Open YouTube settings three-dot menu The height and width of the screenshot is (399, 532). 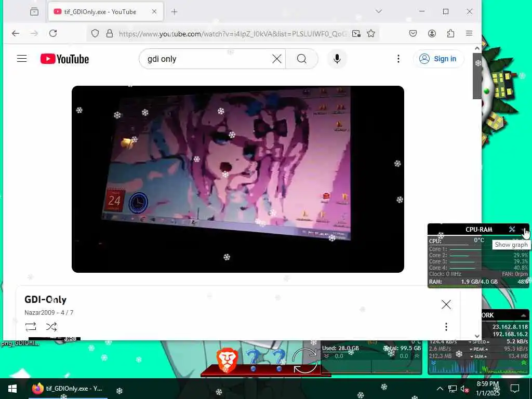(x=398, y=59)
